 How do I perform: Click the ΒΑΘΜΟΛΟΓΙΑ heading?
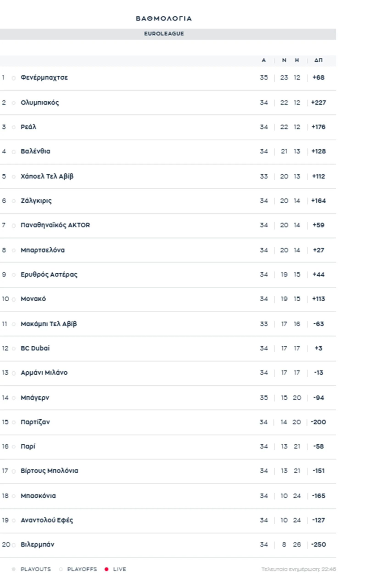164,19
